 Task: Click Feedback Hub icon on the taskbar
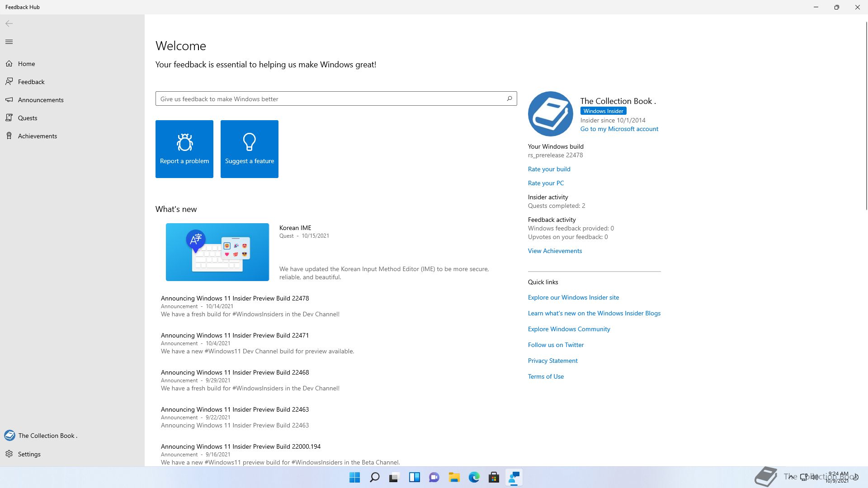[514, 477]
